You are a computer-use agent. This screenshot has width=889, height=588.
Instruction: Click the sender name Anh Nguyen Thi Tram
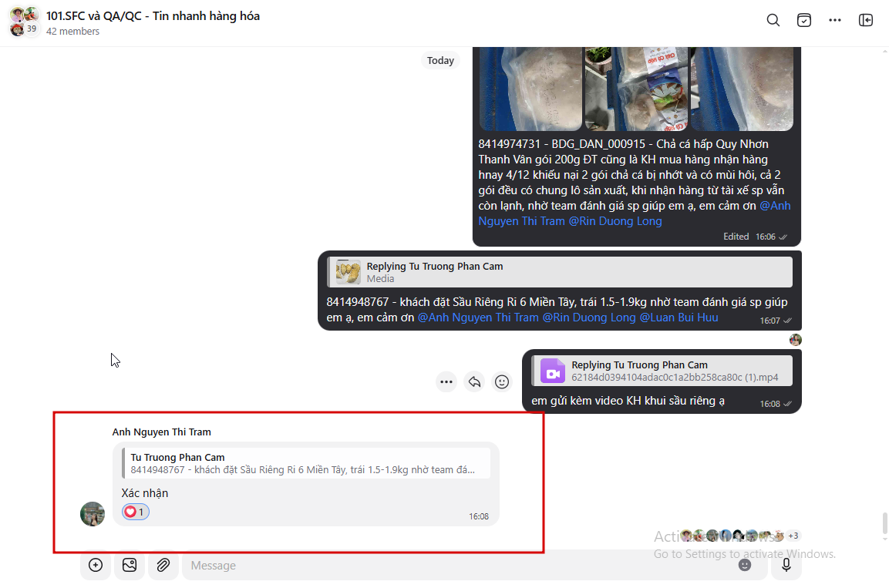162,432
